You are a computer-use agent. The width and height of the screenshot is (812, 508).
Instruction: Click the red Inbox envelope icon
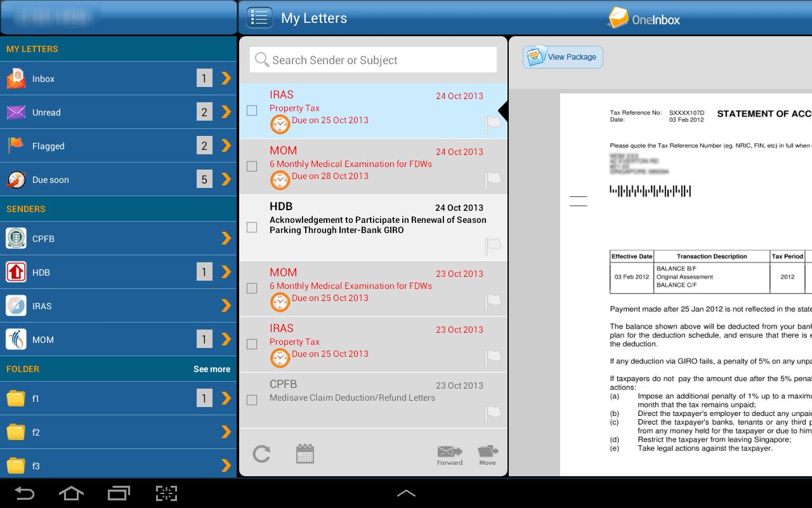tap(15, 78)
